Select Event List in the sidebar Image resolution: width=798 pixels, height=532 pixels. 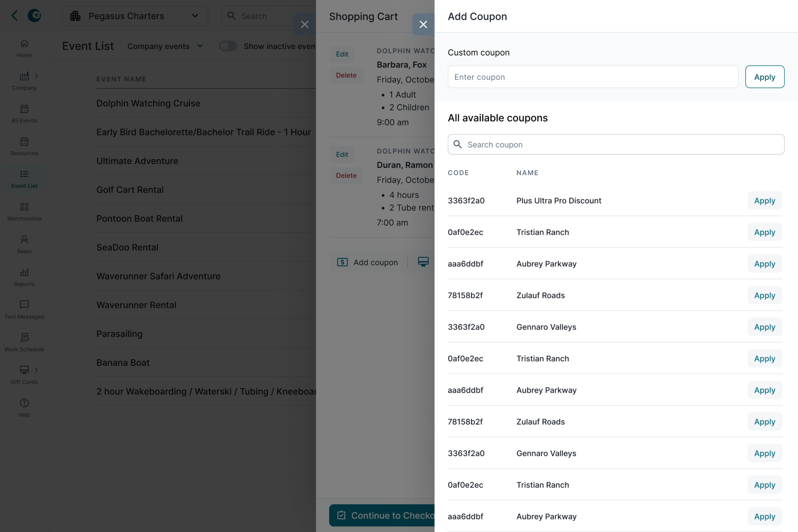click(x=24, y=179)
